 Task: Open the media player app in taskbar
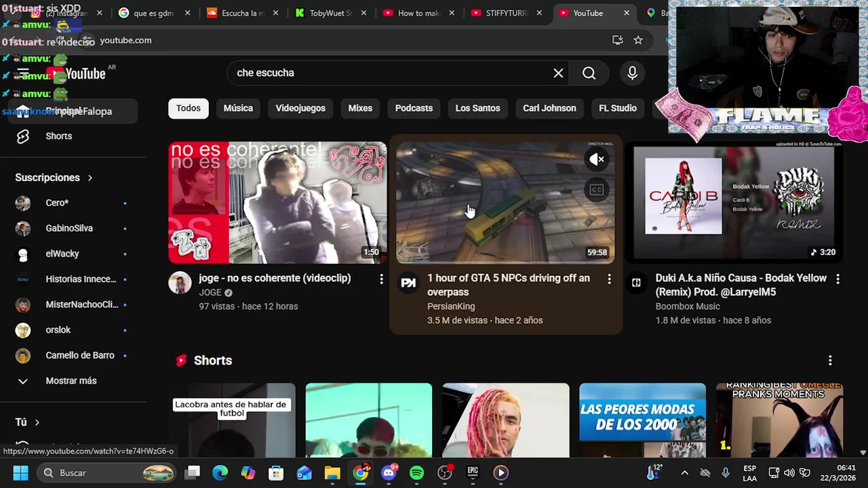500,473
